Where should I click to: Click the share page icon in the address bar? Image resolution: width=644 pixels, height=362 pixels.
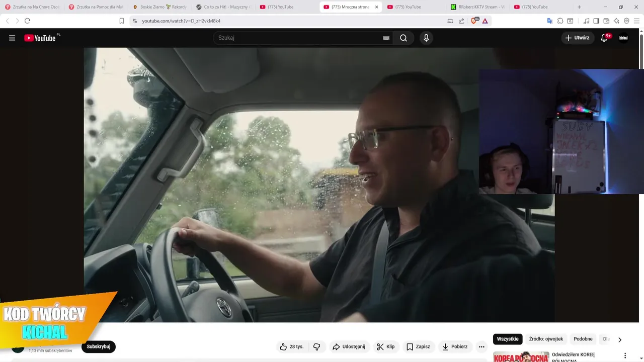(x=461, y=21)
